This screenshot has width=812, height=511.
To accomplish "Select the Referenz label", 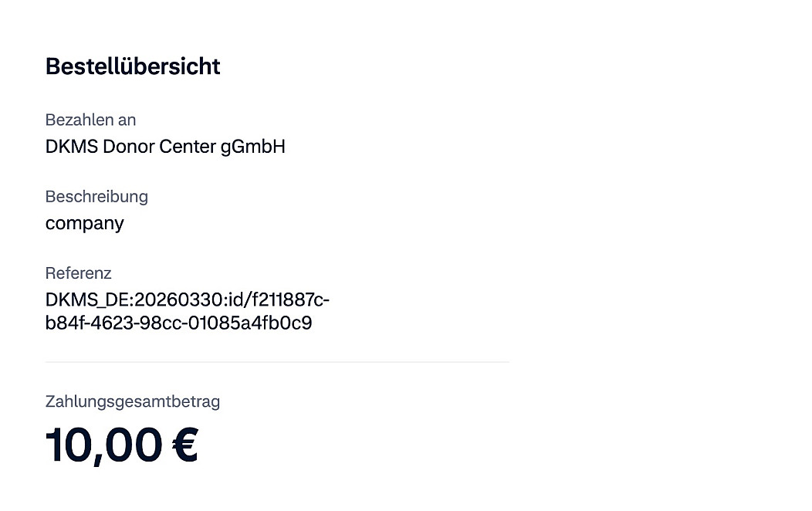I will pyautogui.click(x=78, y=273).
